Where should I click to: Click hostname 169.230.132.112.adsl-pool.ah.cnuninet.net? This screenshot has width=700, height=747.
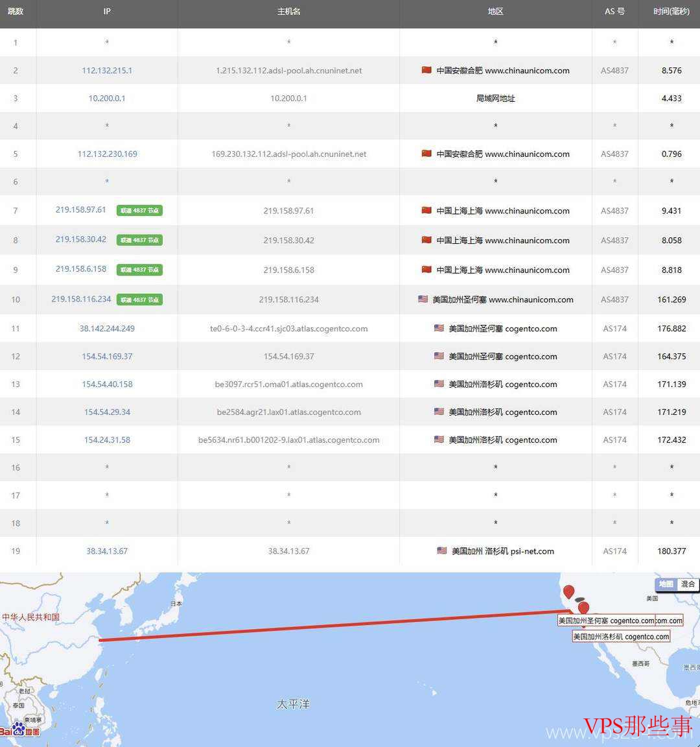pyautogui.click(x=288, y=154)
